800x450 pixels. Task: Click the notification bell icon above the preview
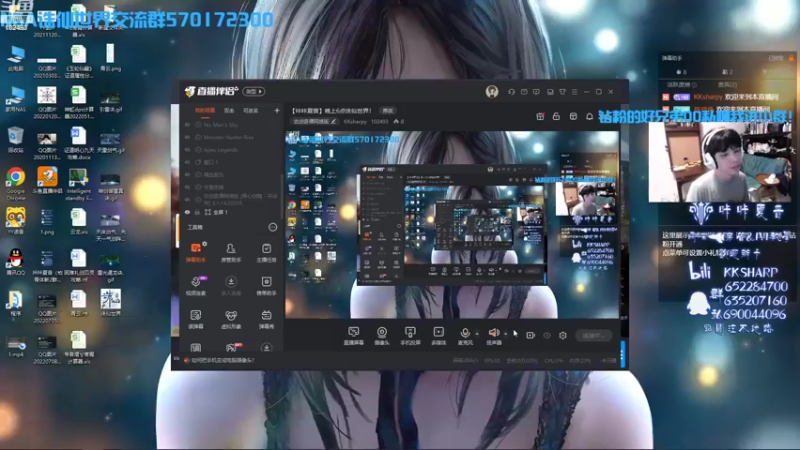(589, 116)
